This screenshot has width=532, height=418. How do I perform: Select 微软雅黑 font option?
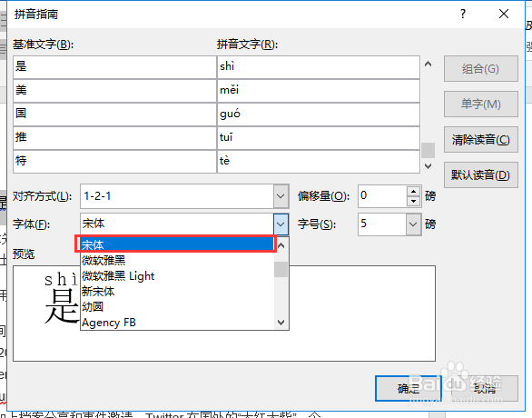coord(177,261)
